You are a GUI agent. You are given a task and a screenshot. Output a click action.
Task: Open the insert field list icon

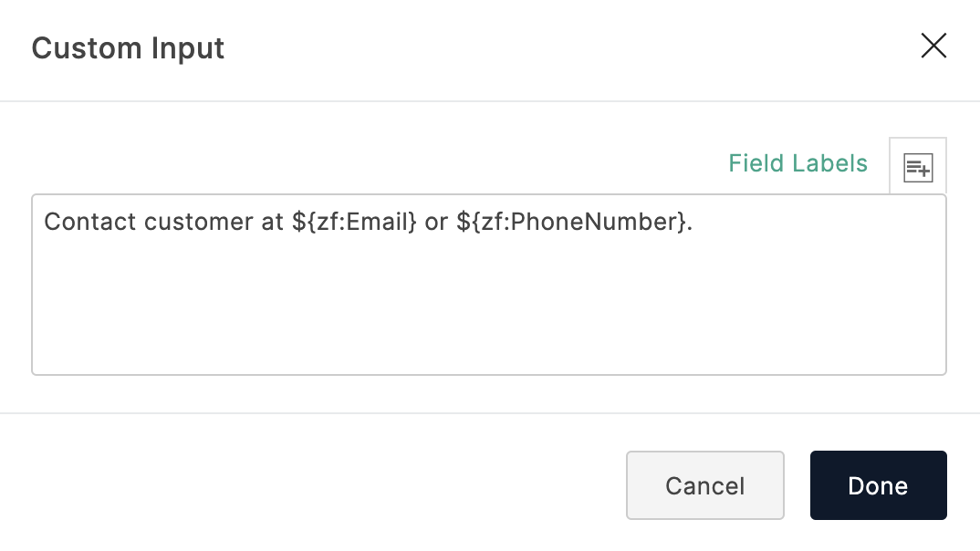(918, 167)
